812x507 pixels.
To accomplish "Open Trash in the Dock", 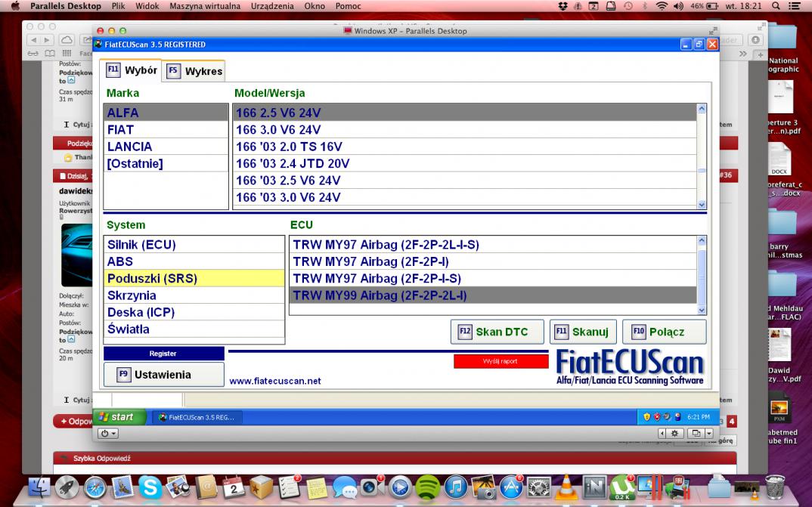I will tap(775, 487).
